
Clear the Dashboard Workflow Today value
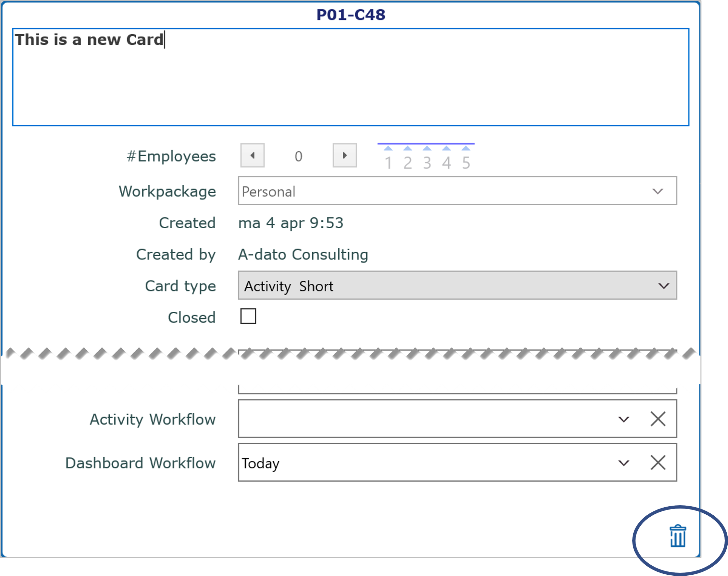[x=658, y=463]
